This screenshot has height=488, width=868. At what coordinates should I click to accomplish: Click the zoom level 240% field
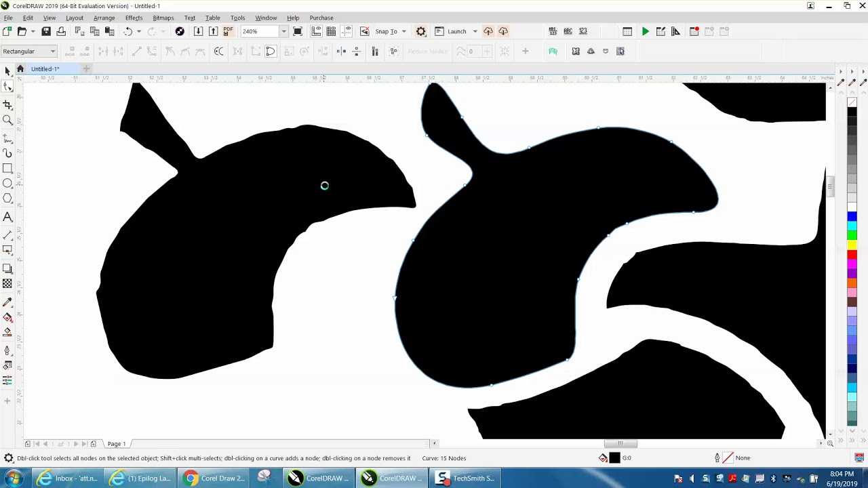[260, 31]
